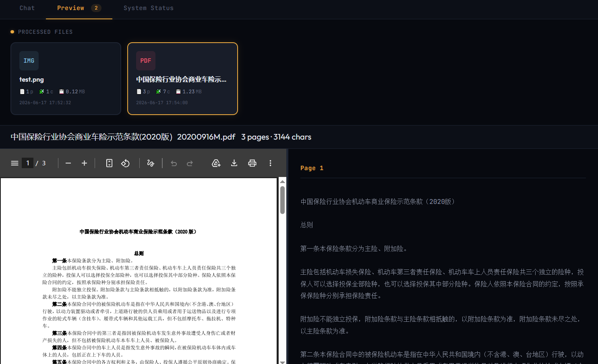This screenshot has height=364, width=598.
Task: Click the timestamp 2026-06-17 17:52:32
Action: [x=45, y=103]
